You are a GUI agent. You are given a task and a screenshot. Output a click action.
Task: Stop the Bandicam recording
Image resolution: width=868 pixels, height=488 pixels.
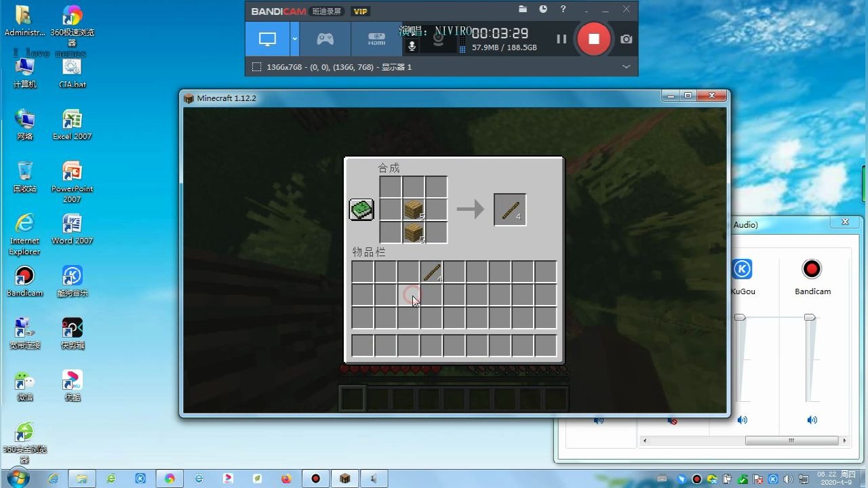click(x=594, y=39)
